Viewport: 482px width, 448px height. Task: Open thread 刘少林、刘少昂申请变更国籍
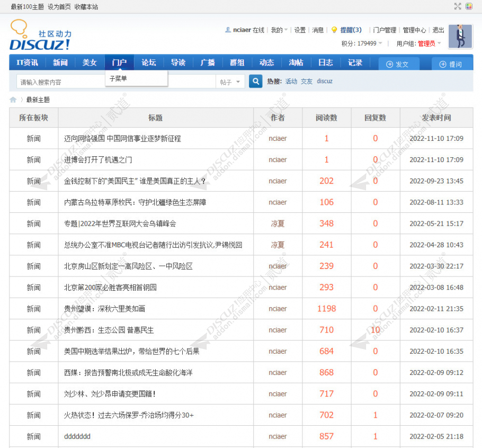coord(110,394)
